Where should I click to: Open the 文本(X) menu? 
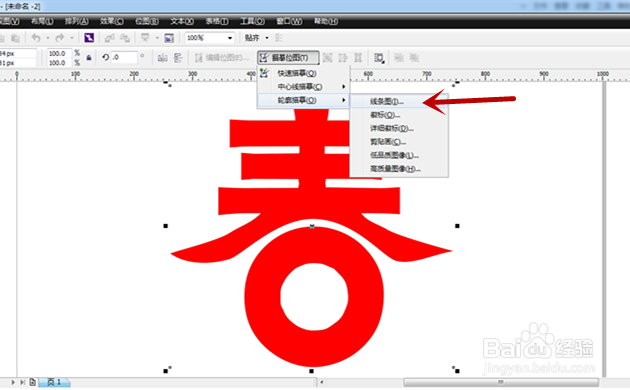[x=182, y=21]
